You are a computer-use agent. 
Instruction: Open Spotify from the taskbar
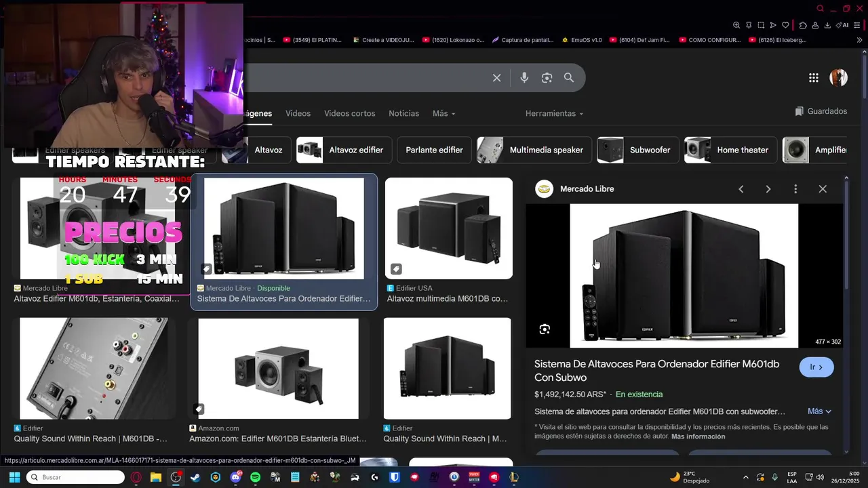(x=255, y=477)
